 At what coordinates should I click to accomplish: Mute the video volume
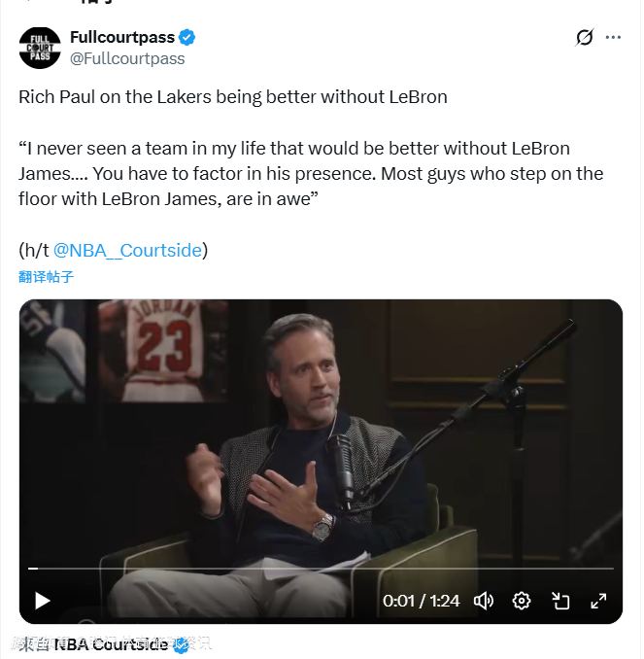click(x=483, y=601)
